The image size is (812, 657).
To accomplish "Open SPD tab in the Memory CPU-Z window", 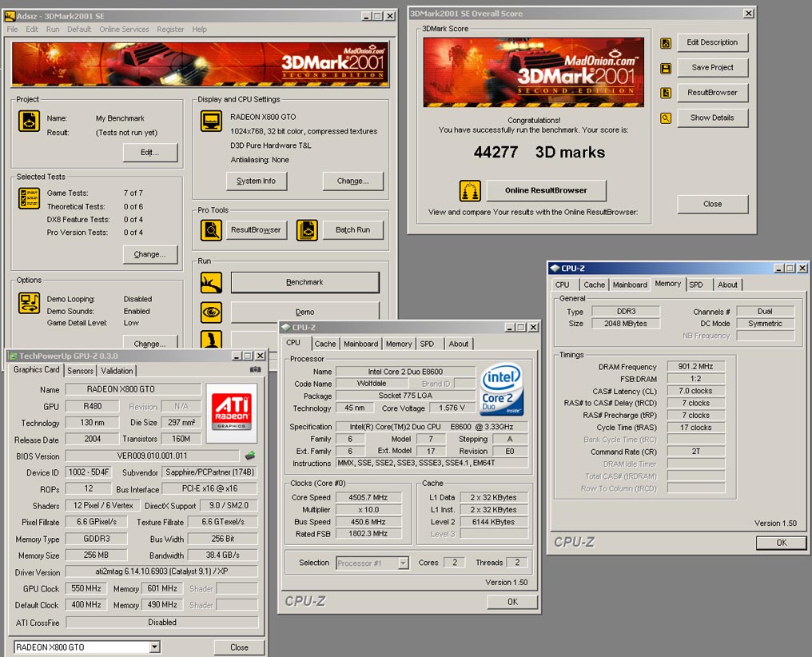I will point(697,285).
